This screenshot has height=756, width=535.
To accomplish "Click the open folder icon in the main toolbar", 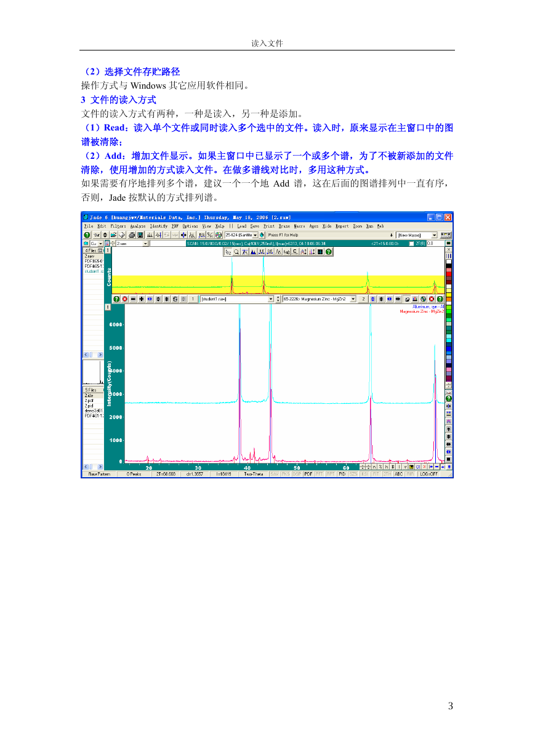I will tap(113, 235).
